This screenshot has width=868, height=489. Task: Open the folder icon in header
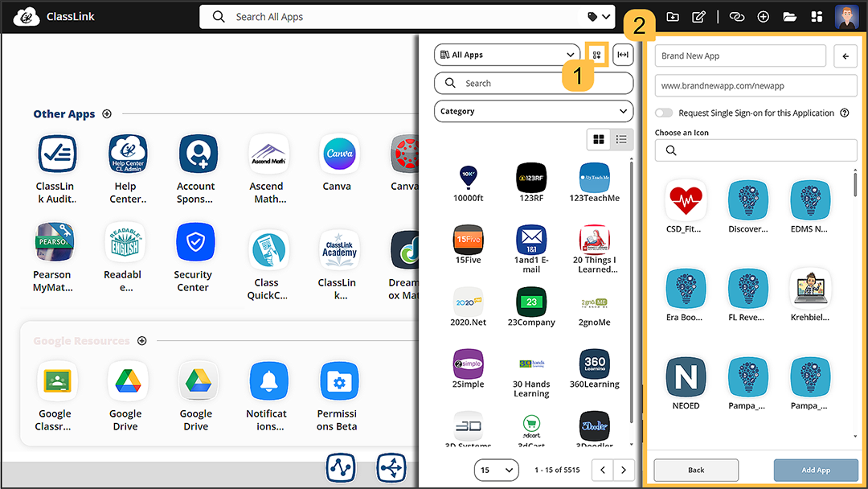pyautogui.click(x=790, y=17)
